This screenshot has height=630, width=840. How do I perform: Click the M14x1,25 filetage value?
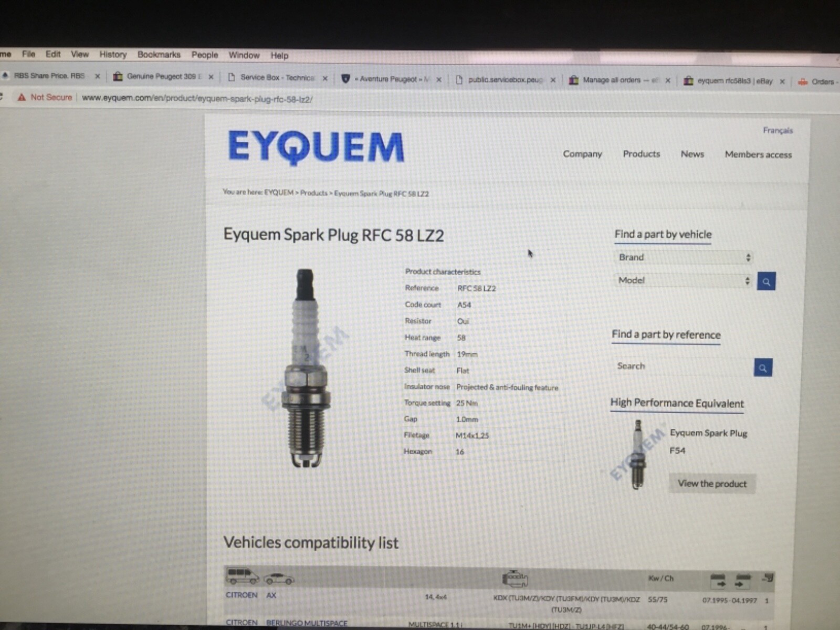472,435
